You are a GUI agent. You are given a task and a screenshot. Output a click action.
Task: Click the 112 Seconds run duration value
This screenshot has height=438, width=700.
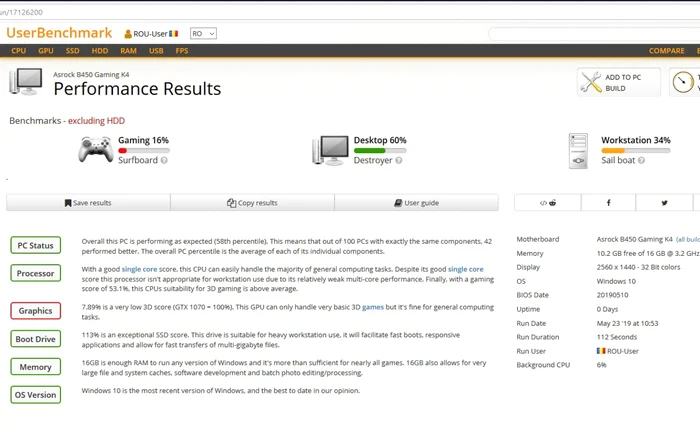(x=617, y=337)
